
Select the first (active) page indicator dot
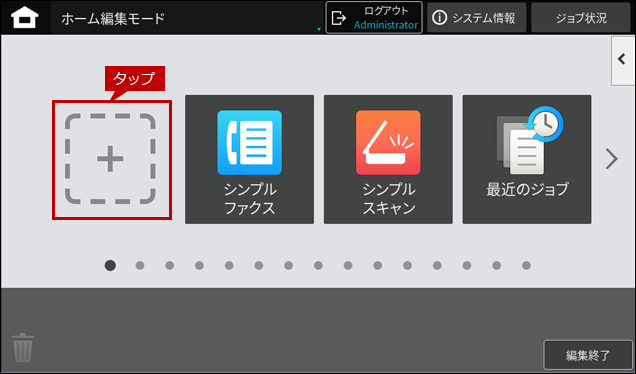110,265
